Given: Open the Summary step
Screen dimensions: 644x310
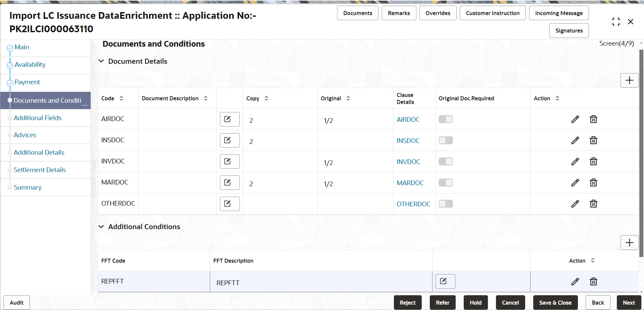Looking at the screenshot, I should 28,188.
